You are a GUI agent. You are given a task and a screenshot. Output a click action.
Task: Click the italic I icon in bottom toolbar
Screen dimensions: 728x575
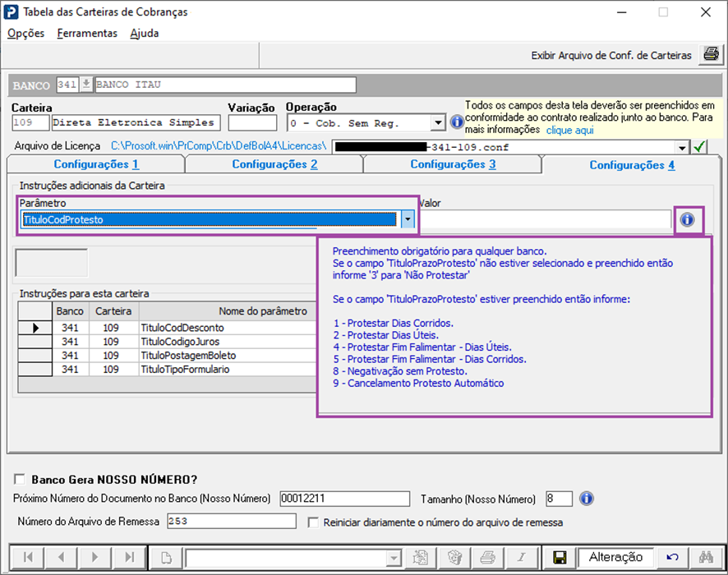click(522, 558)
